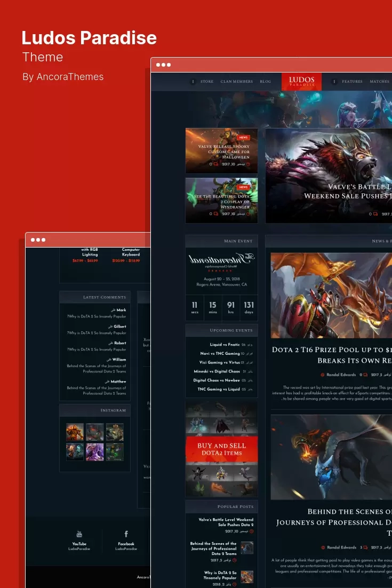This screenshot has height=588, width=392.
Task: Click comment icon on Behind the Scenes post
Action: pyautogui.click(x=365, y=547)
